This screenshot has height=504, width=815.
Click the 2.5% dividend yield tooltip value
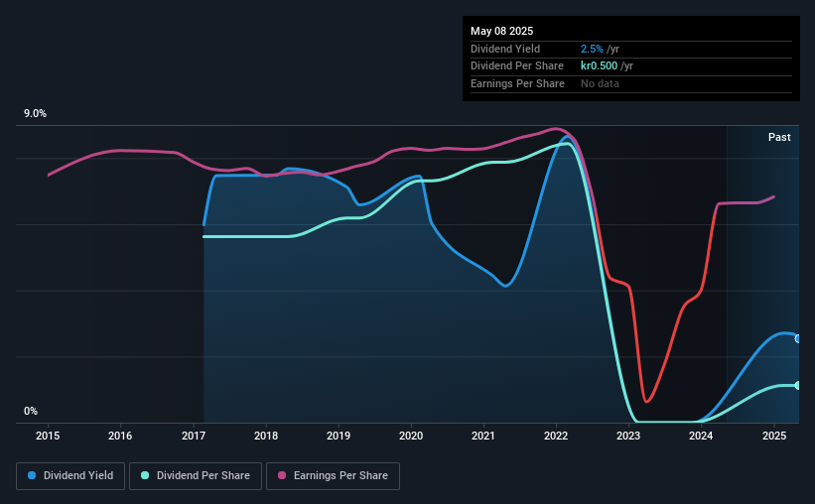(x=592, y=49)
